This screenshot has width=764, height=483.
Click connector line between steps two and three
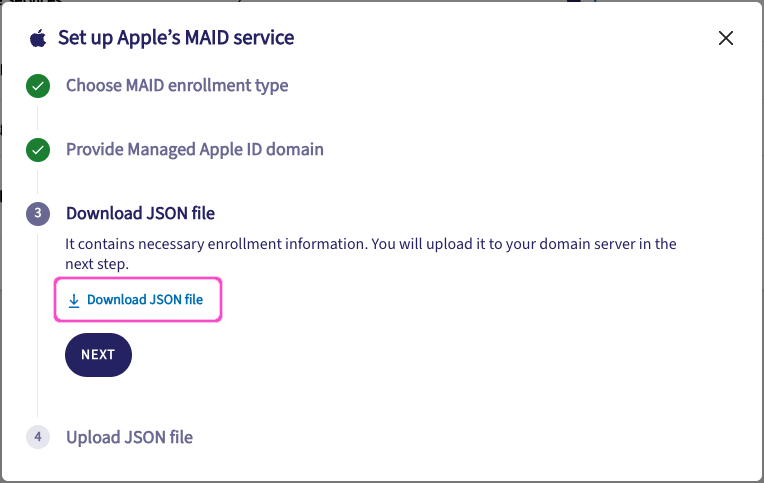(38, 182)
